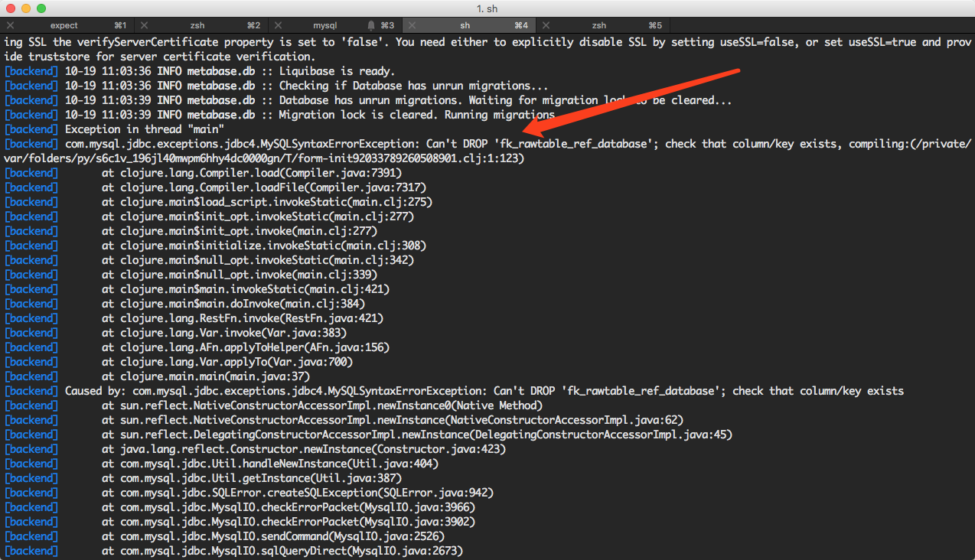
Task: Click 'NativeConstructorAccessorImpl.java:62' stack line
Action: click(344, 420)
